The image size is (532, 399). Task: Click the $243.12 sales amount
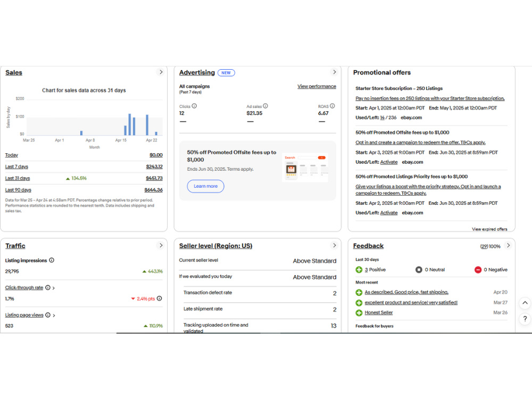point(154,167)
